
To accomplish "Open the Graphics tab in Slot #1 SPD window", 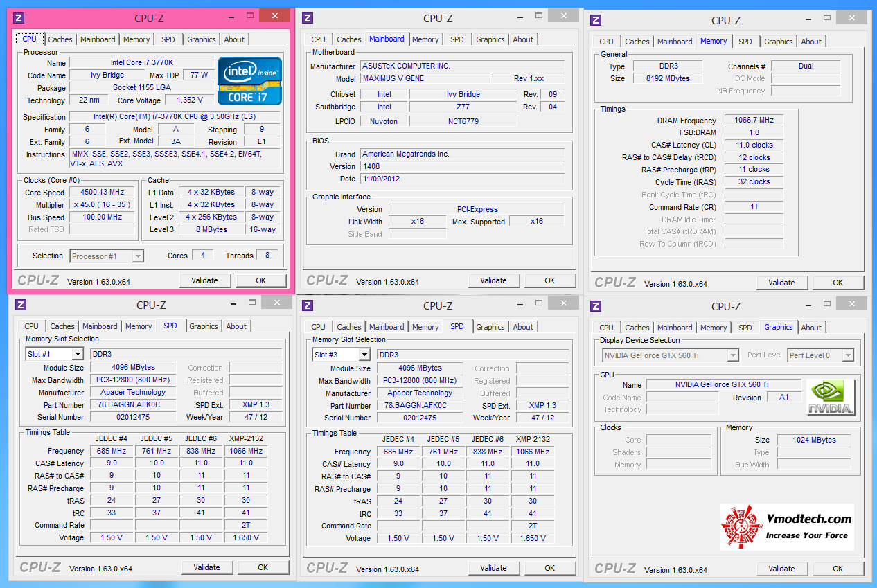I will point(204,326).
